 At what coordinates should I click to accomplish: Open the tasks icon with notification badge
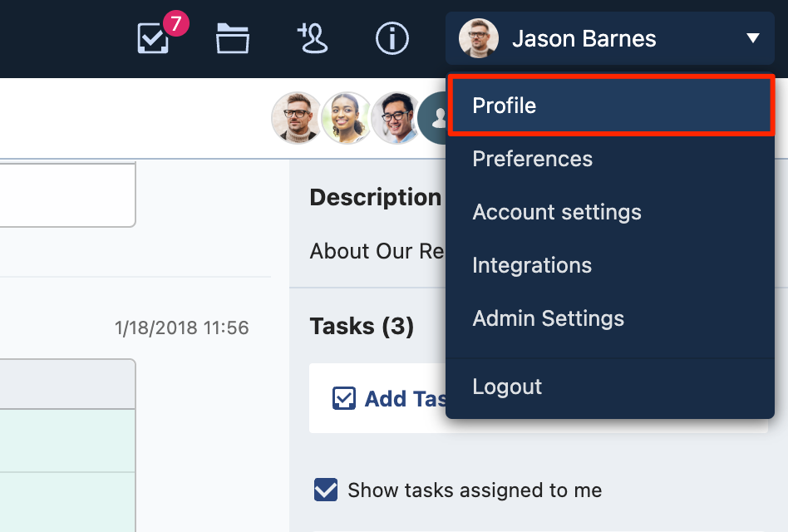pos(152,38)
